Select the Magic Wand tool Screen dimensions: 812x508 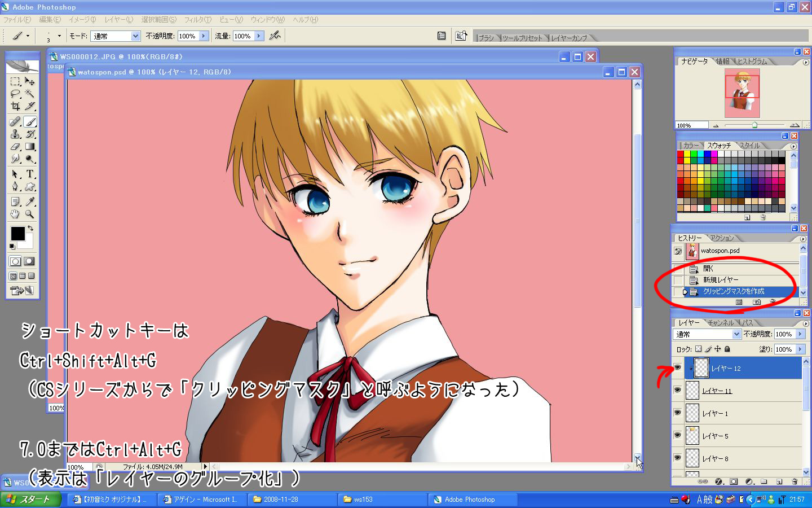tap(30, 94)
